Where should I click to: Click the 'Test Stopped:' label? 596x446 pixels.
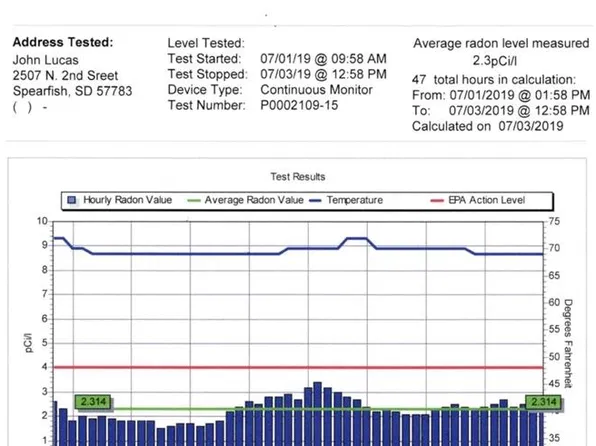pos(208,74)
